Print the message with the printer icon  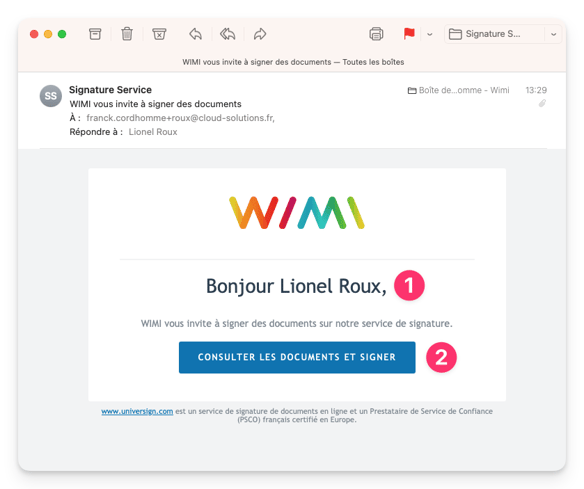376,34
